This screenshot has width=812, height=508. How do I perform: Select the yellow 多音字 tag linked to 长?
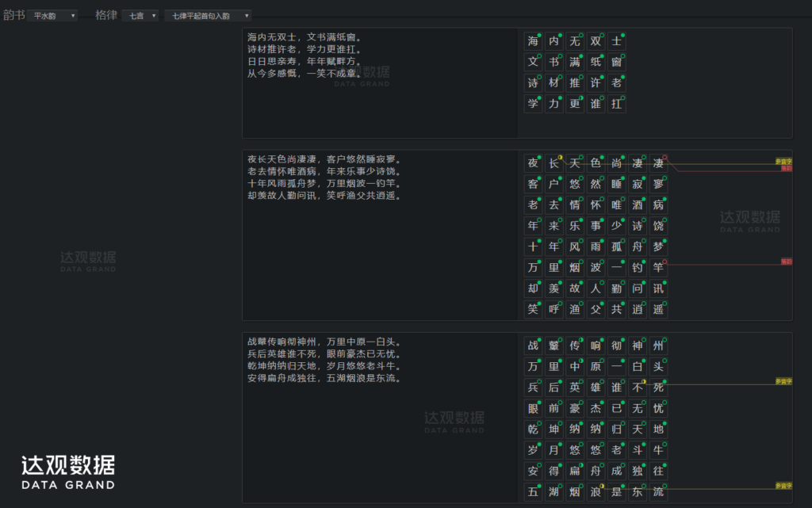point(783,162)
